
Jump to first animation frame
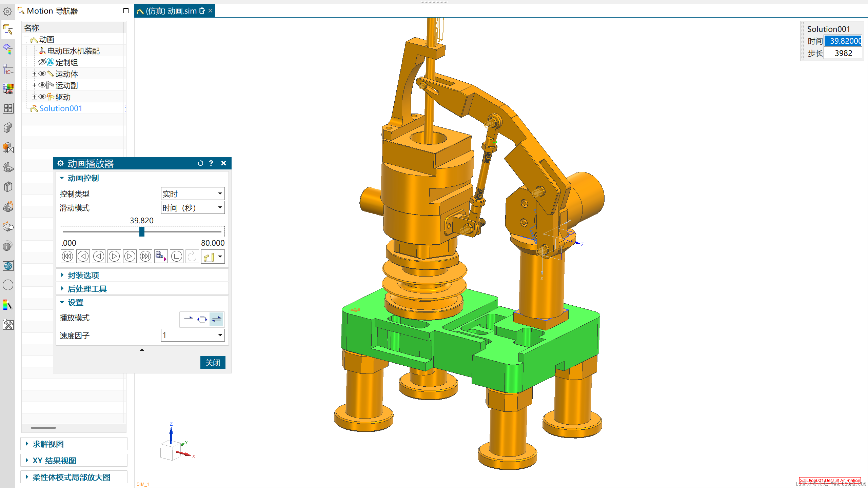pos(67,257)
